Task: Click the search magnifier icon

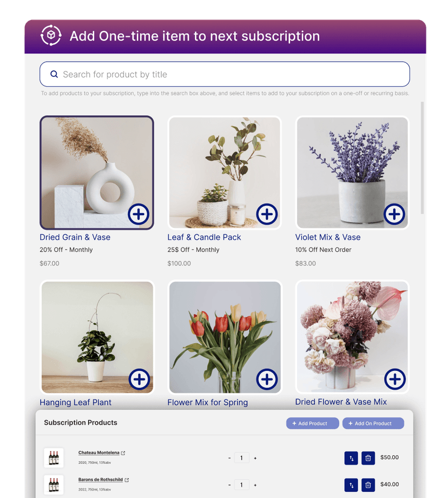Action: click(x=54, y=74)
